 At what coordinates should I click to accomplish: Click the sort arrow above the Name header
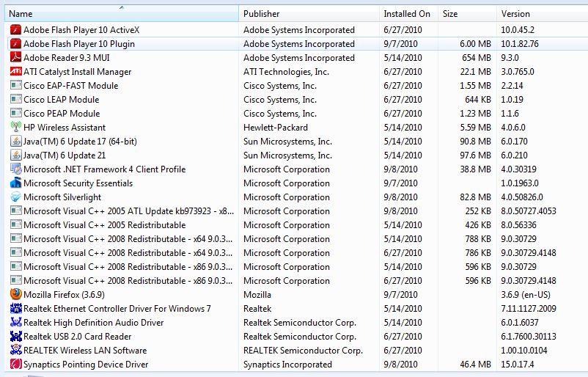coord(122,7)
